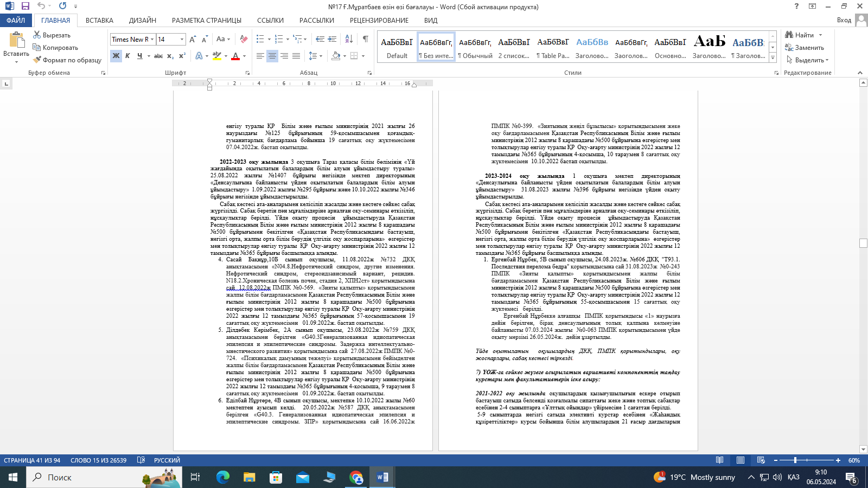Image resolution: width=868 pixels, height=488 pixels.
Task: Click the borders icon
Action: 354,55
